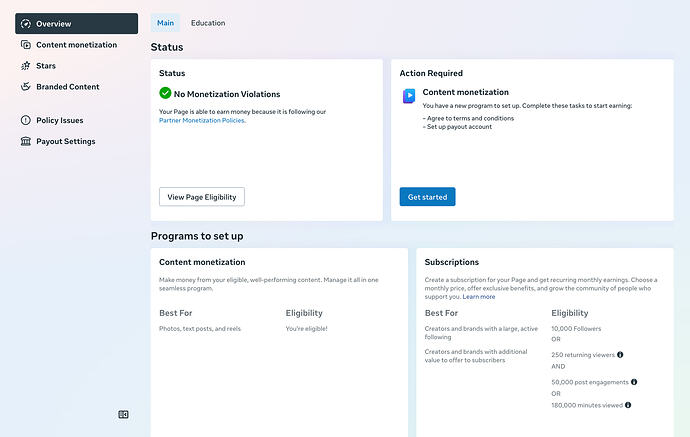
Task: Show info for 50,000 post engagements
Action: [x=634, y=382]
